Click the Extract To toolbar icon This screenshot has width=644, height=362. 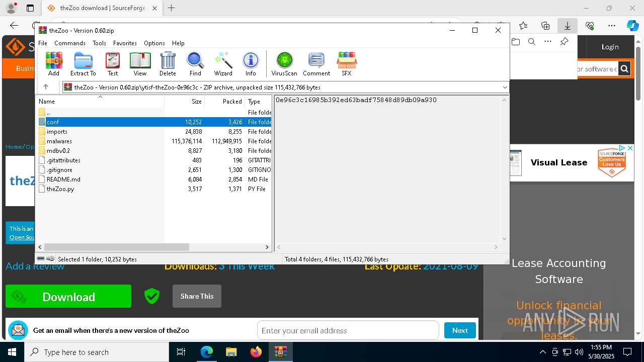pyautogui.click(x=83, y=63)
